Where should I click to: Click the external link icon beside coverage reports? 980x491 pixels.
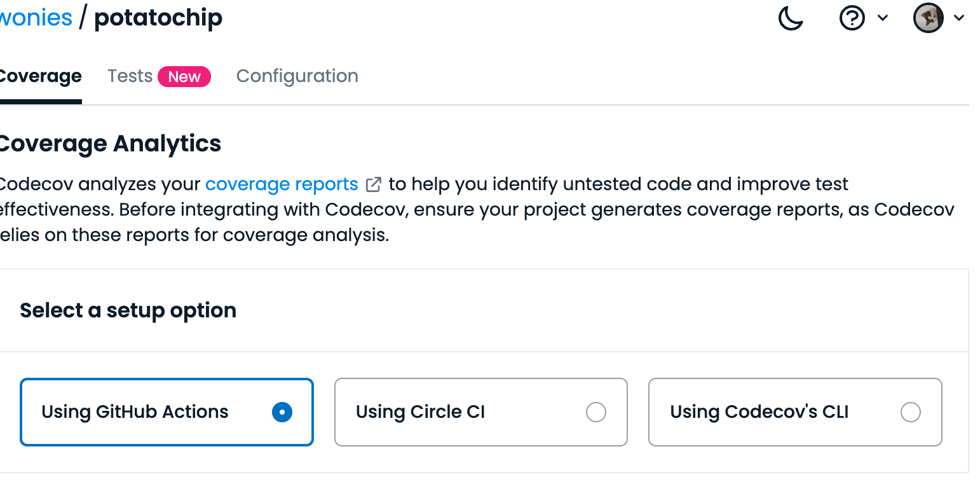click(x=374, y=184)
